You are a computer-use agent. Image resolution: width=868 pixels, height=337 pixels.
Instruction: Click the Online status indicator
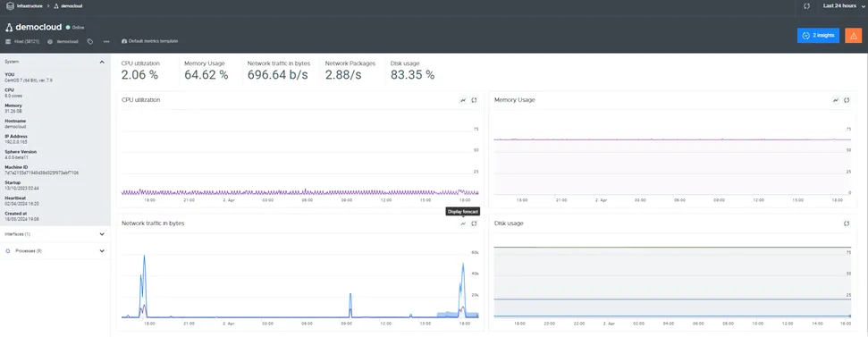75,27
